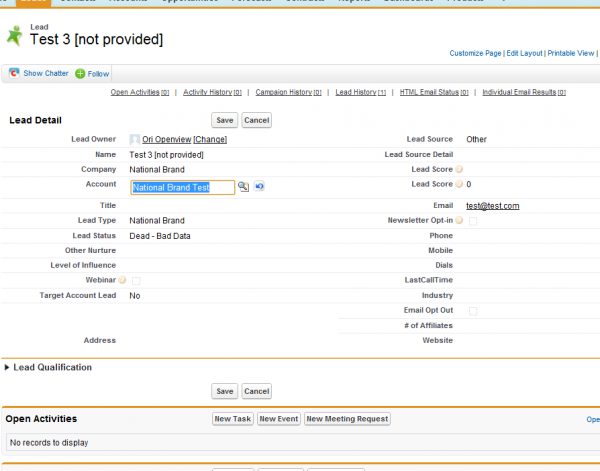The height and width of the screenshot is (471, 600).
Task: Toggle the Newsletter Opt-in checkbox
Action: pos(473,221)
